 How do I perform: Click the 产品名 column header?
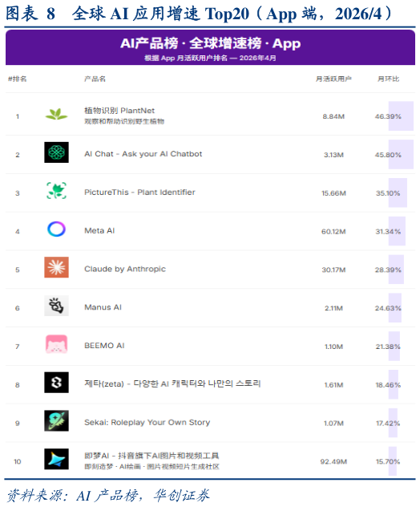click(95, 79)
